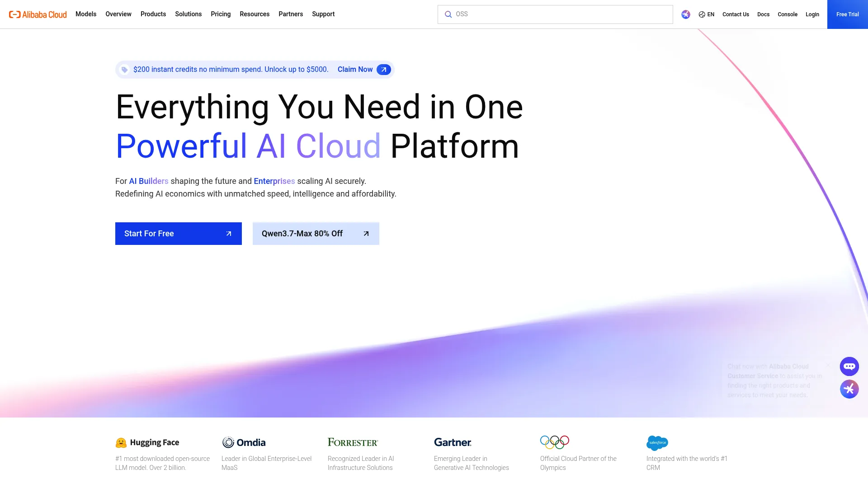Close the customer service chat tooltip
Viewport: 868px width, 488px height.
pyautogui.click(x=828, y=365)
